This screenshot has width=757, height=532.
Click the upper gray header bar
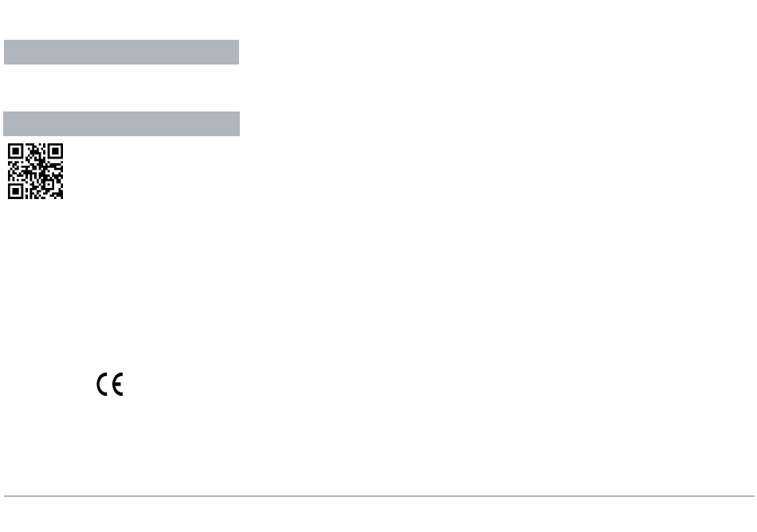point(122,52)
